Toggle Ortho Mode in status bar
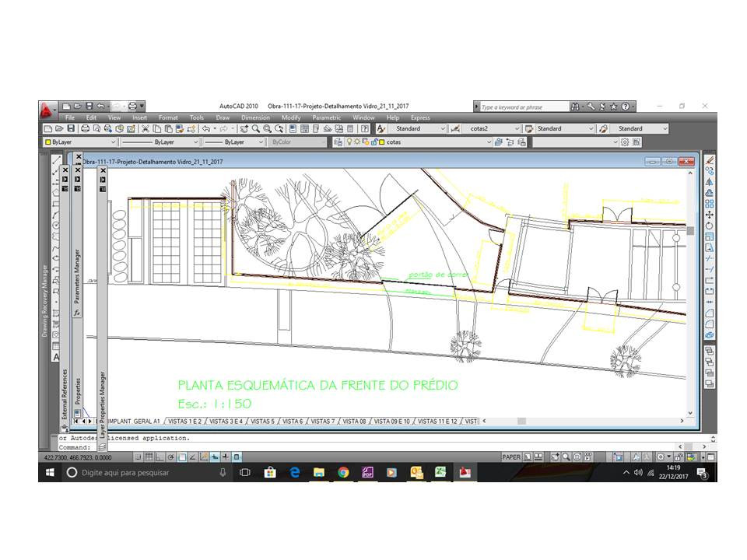 [x=160, y=457]
